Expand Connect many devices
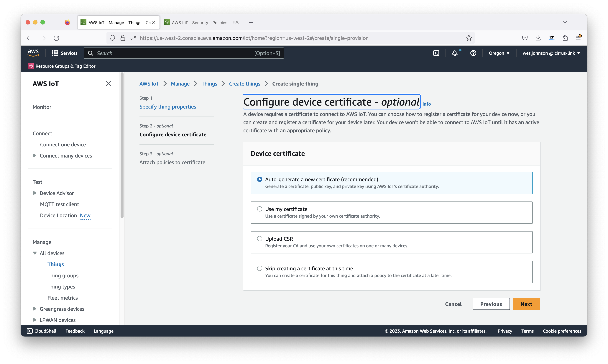The height and width of the screenshot is (364, 608). coord(34,155)
